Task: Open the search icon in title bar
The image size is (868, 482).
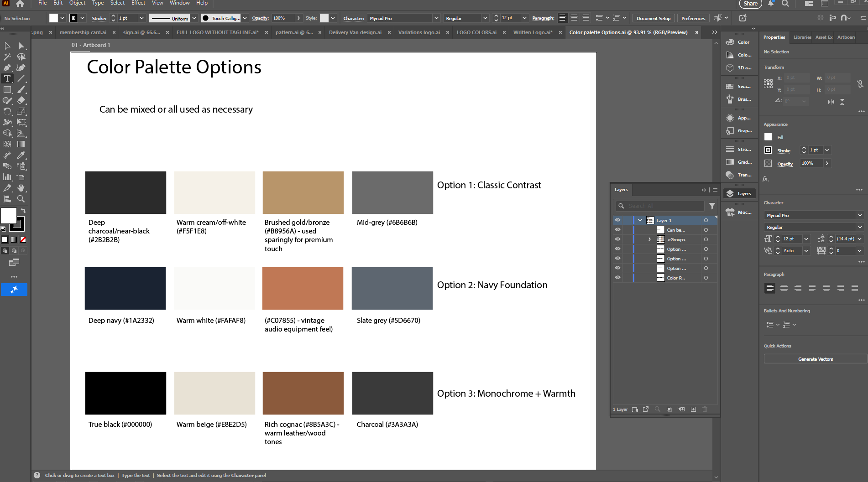Action: tap(785, 4)
